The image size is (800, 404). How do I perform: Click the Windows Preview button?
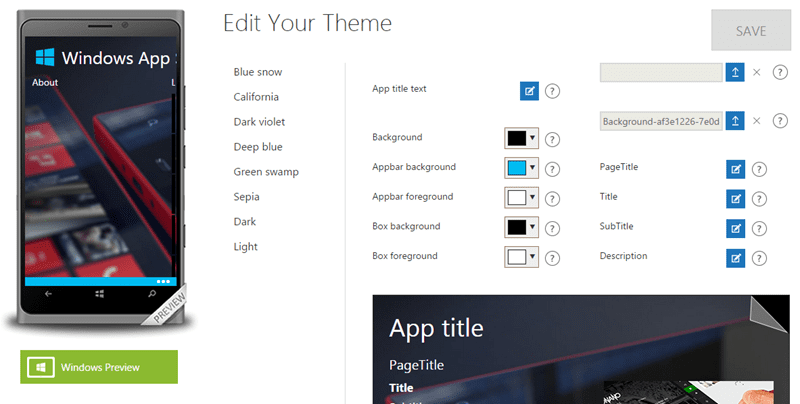click(99, 367)
